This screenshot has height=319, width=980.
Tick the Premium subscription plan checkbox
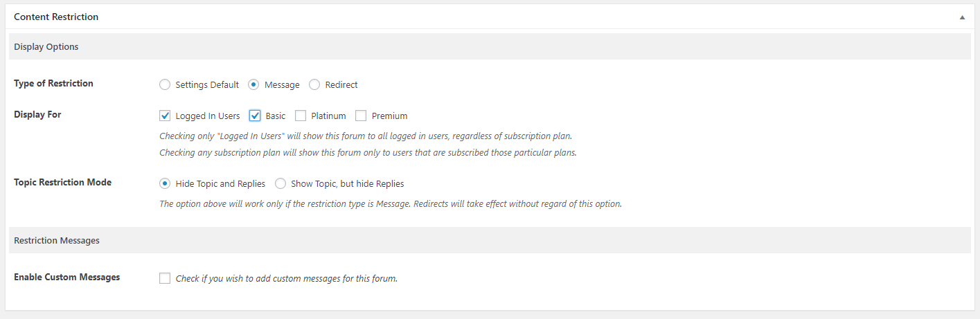coord(361,116)
